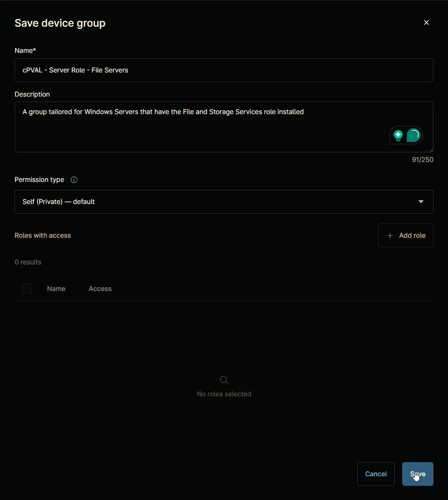The image size is (448, 500).
Task: Click the 0 results text
Action: 28,262
